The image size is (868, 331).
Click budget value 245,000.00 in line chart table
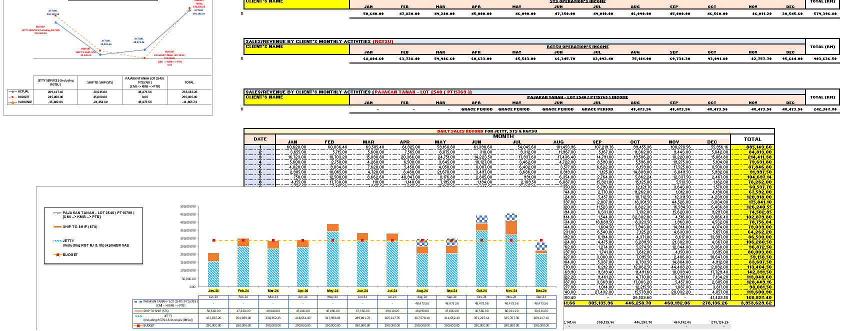tap(55, 96)
